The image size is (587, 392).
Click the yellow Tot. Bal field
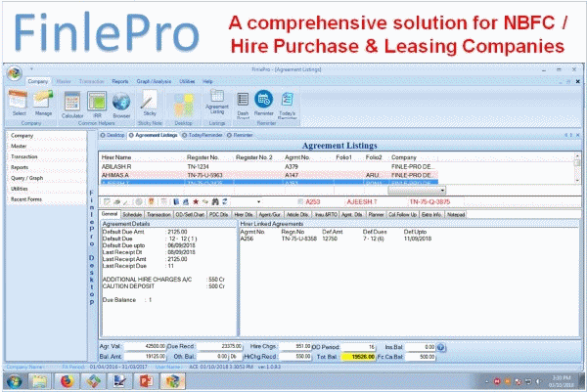358,357
